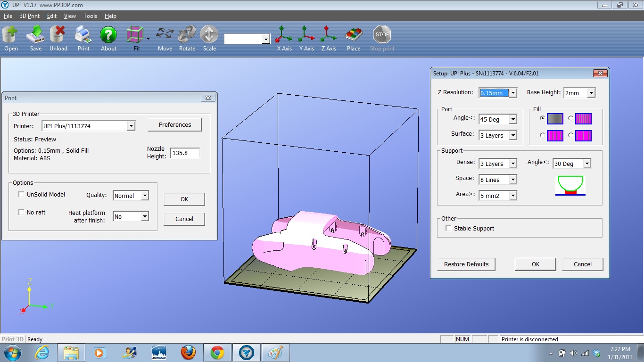This screenshot has width=644, height=362.
Task: Click Cancel in the Setup dialog
Action: coord(583,264)
